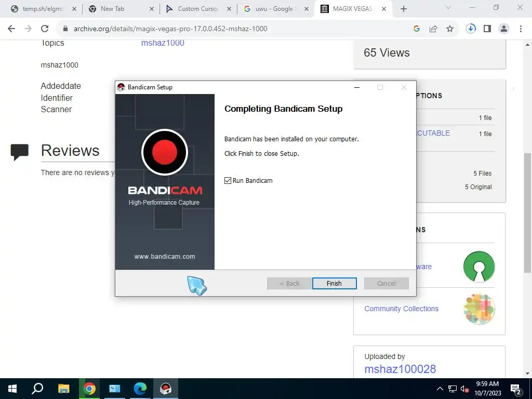The height and width of the screenshot is (399, 532).
Task: Select the MAGIX VEGAS tab
Action: (x=353, y=9)
